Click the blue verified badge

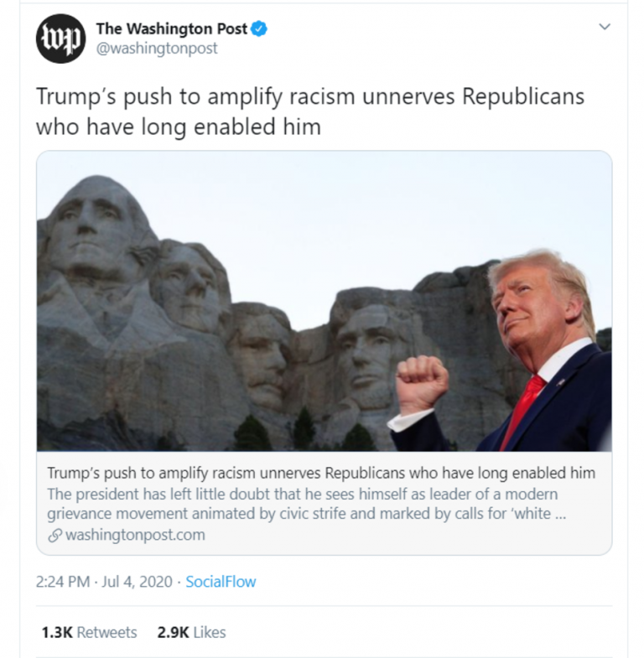pos(259,29)
